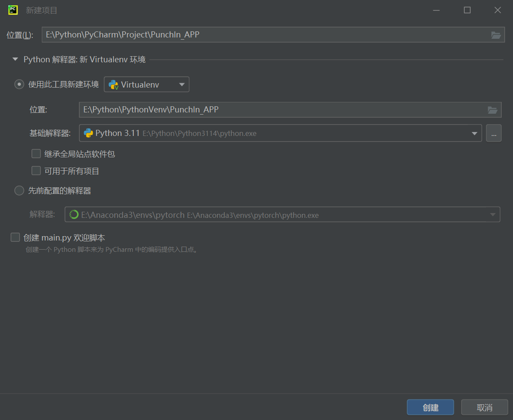This screenshot has height=420, width=513.
Task: Select '先前配置的解释器' radio button
Action: coord(19,191)
